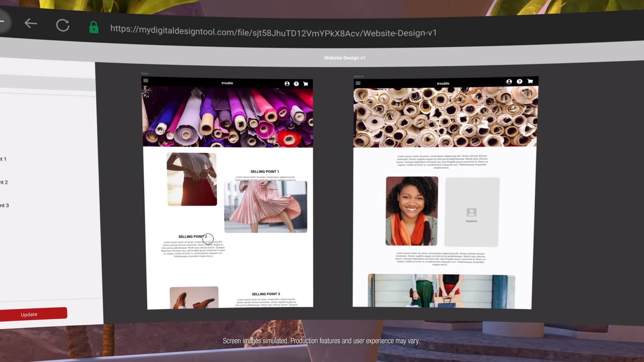The width and height of the screenshot is (644, 362).
Task: Click account icon on About Us mockup
Action: click(x=509, y=81)
